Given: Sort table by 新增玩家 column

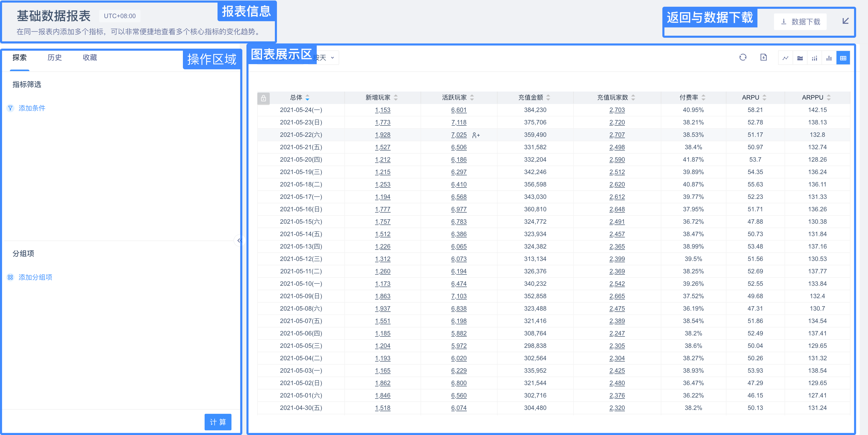Looking at the screenshot, I should [396, 97].
